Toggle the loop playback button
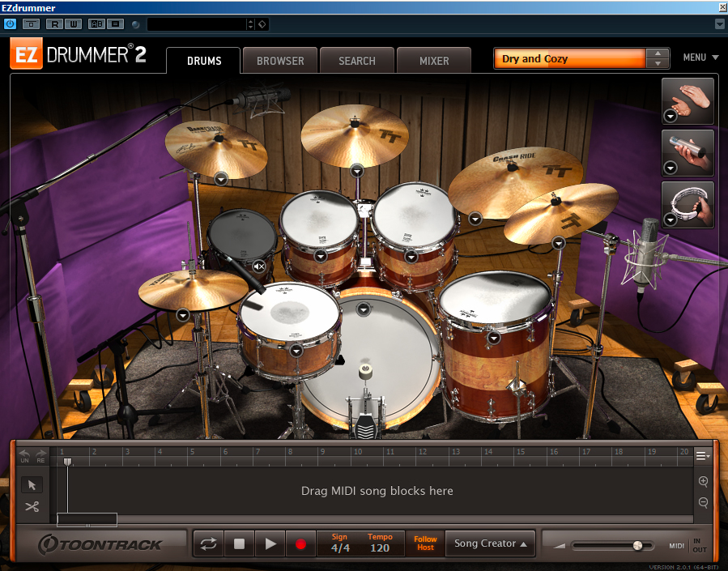The image size is (728, 571). 208,543
